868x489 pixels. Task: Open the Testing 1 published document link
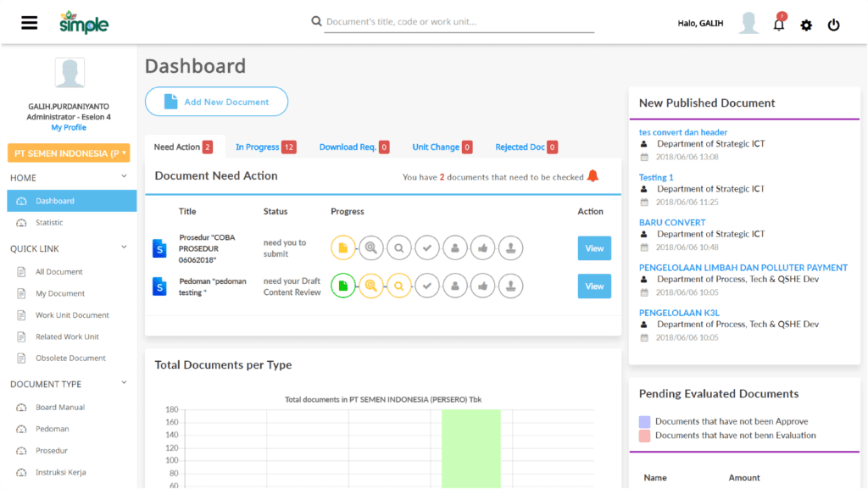pos(655,175)
